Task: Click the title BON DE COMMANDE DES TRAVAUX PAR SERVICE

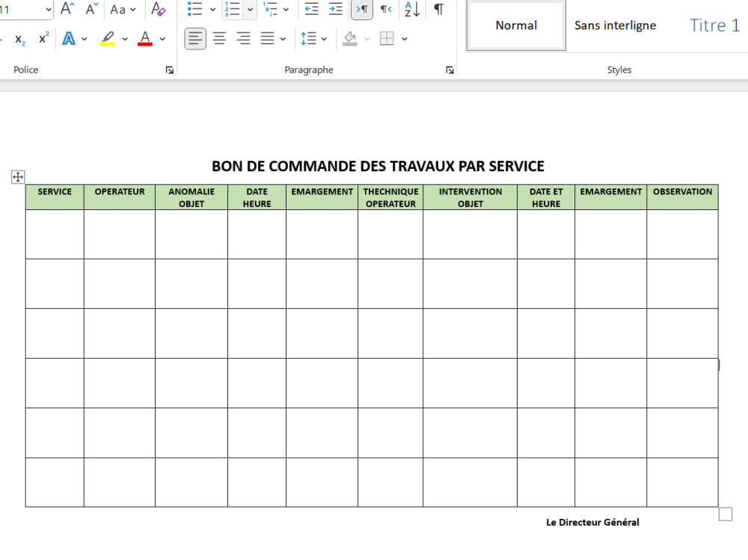Action: coord(378,166)
